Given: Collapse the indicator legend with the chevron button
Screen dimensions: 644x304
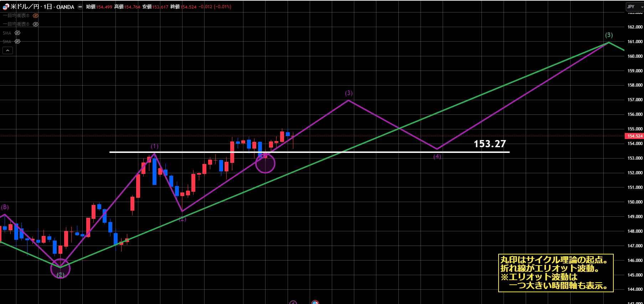Looking at the screenshot, I should [7, 51].
